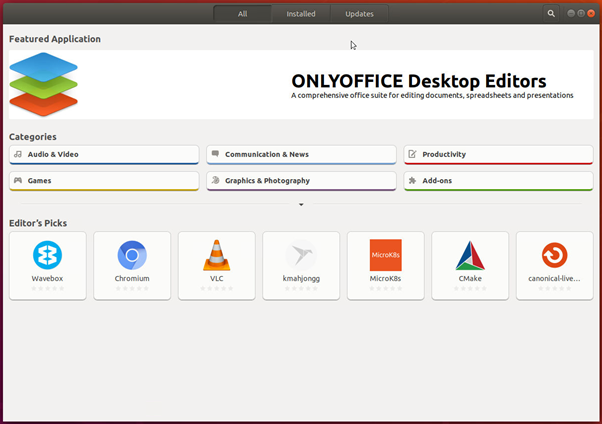This screenshot has width=602, height=424.
Task: Click the Wavebox app name label
Action: click(47, 278)
